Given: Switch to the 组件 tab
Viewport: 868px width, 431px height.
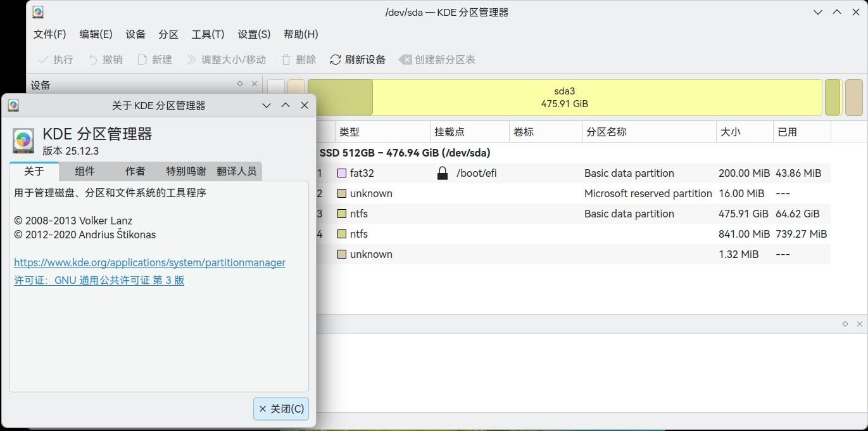Looking at the screenshot, I should click(85, 171).
